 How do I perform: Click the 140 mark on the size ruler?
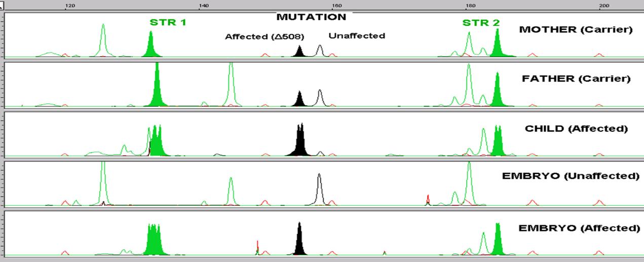click(203, 6)
